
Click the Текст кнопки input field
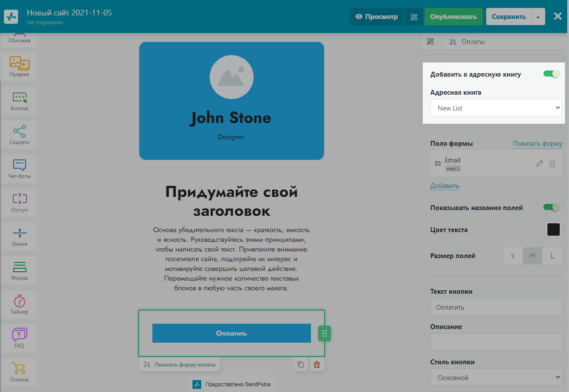point(496,307)
